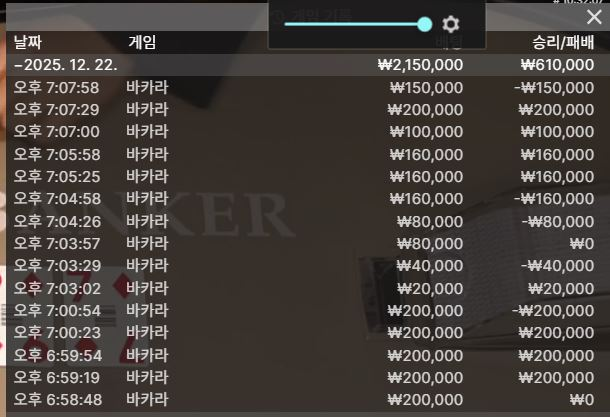
Task: Select the 오후 7:04:26 ₩80,000 bet row
Action: (x=304, y=221)
